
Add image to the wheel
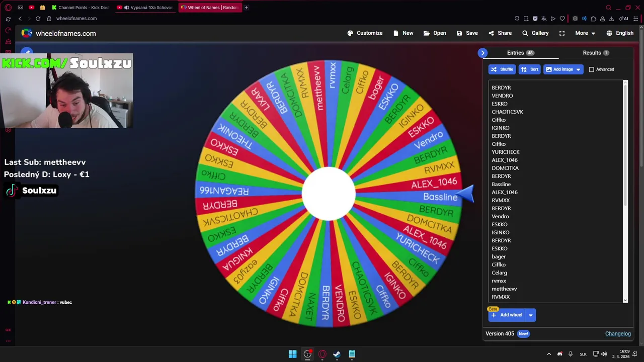click(x=559, y=69)
